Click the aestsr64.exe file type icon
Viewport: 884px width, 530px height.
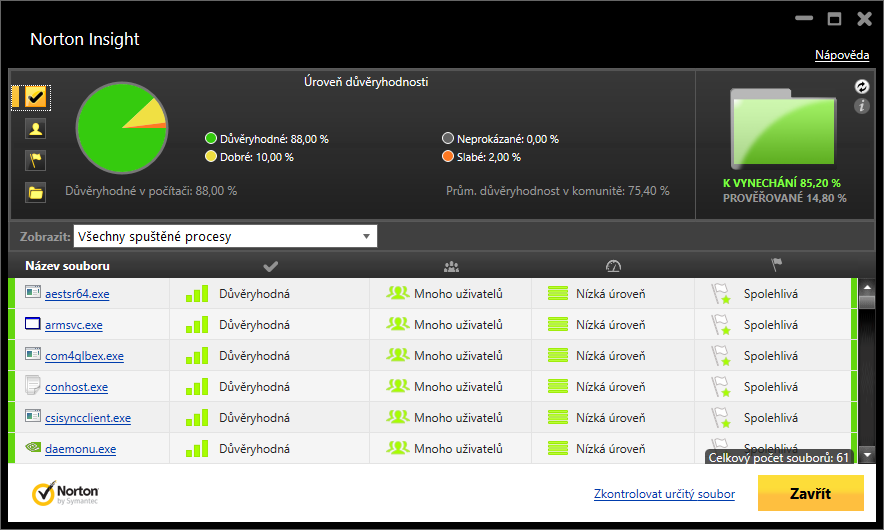click(33, 292)
